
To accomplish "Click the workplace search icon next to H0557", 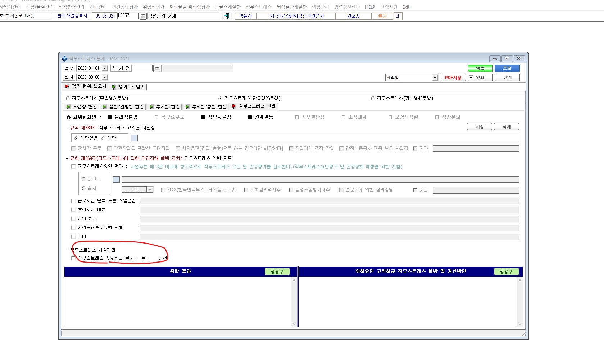I will pos(143,16).
